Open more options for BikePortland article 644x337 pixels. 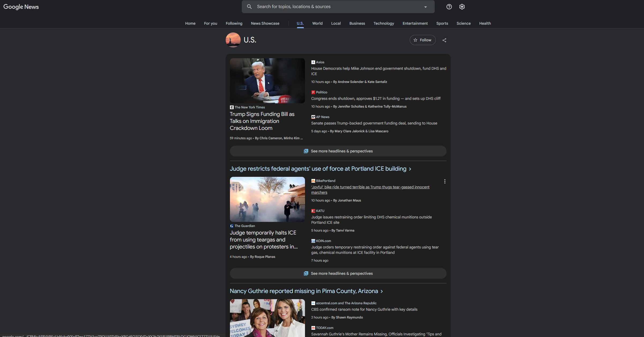[x=445, y=181]
